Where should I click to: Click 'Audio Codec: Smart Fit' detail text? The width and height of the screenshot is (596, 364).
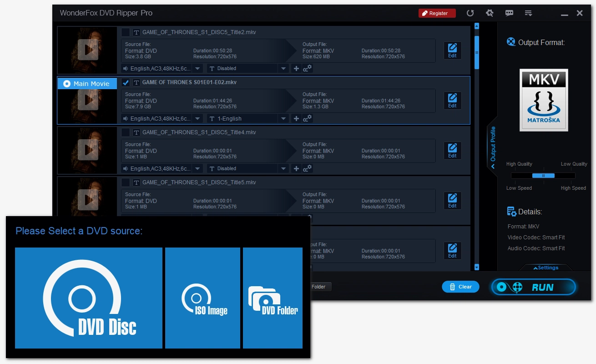[536, 248]
